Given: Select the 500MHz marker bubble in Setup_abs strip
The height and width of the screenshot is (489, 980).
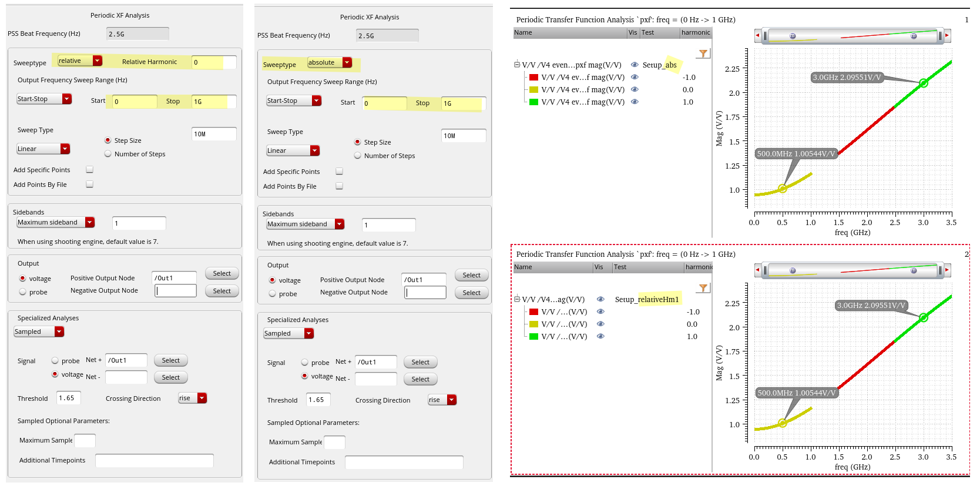Looking at the screenshot, I should [793, 36].
